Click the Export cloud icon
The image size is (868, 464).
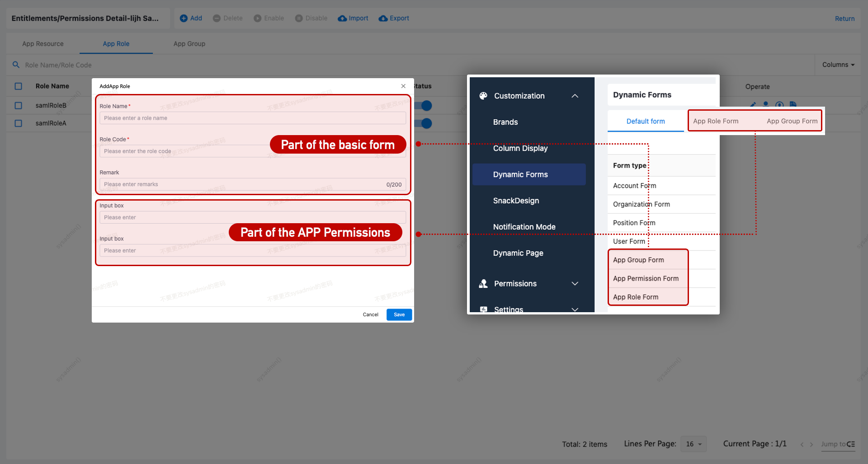pos(383,19)
